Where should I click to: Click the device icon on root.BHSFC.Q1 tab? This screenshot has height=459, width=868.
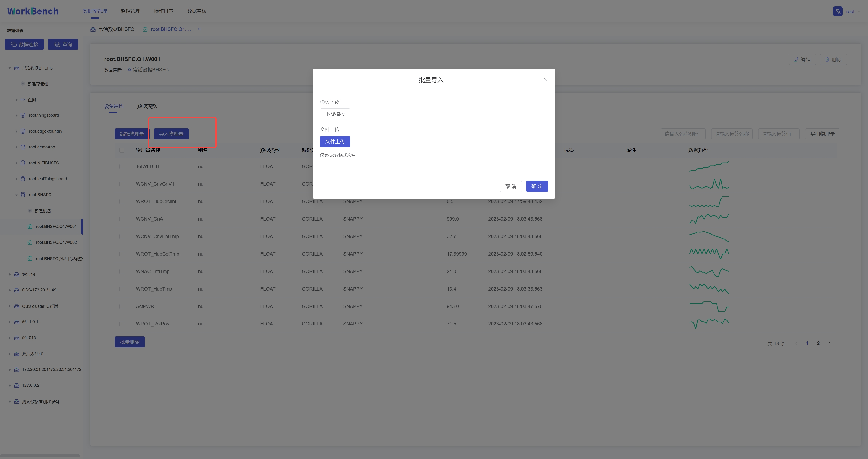(x=145, y=29)
